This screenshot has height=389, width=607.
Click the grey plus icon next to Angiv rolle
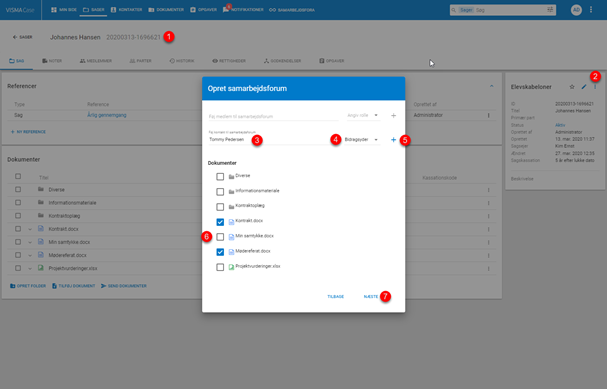[x=393, y=115]
